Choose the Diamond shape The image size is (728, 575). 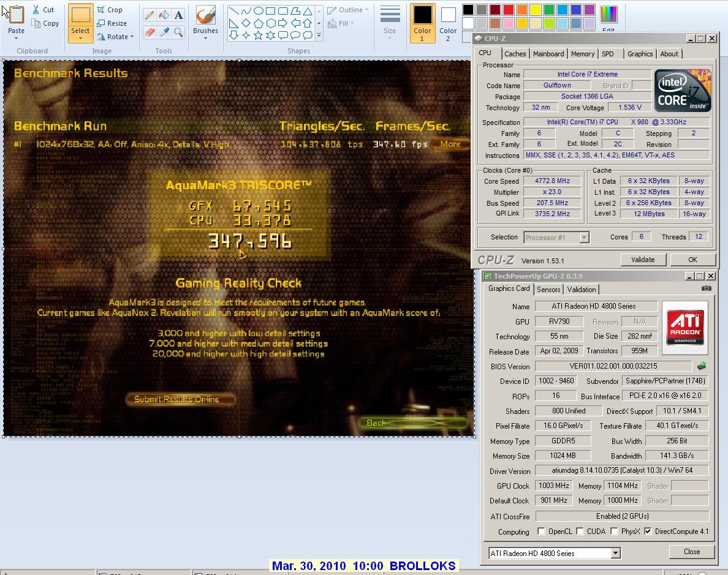tap(246, 23)
